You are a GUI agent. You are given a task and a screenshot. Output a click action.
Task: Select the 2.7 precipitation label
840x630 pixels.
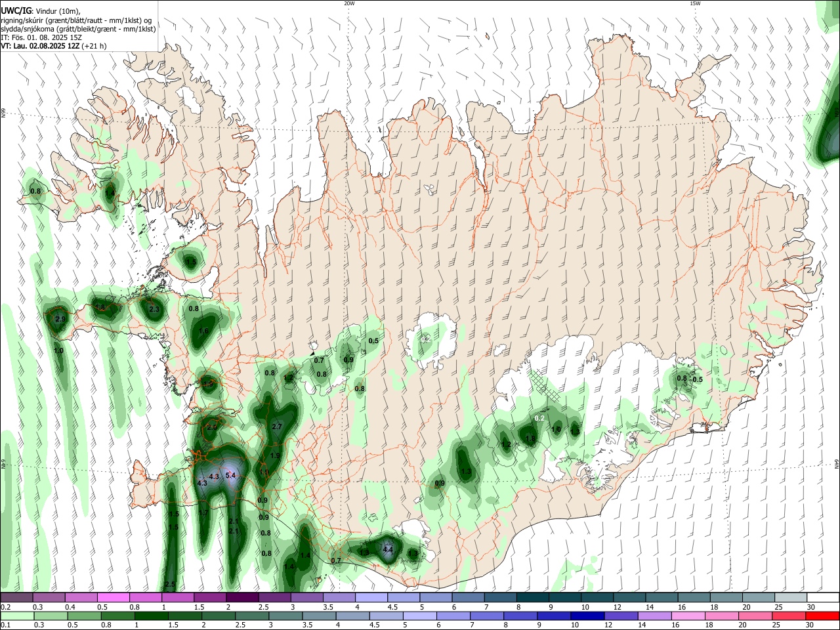pos(276,427)
